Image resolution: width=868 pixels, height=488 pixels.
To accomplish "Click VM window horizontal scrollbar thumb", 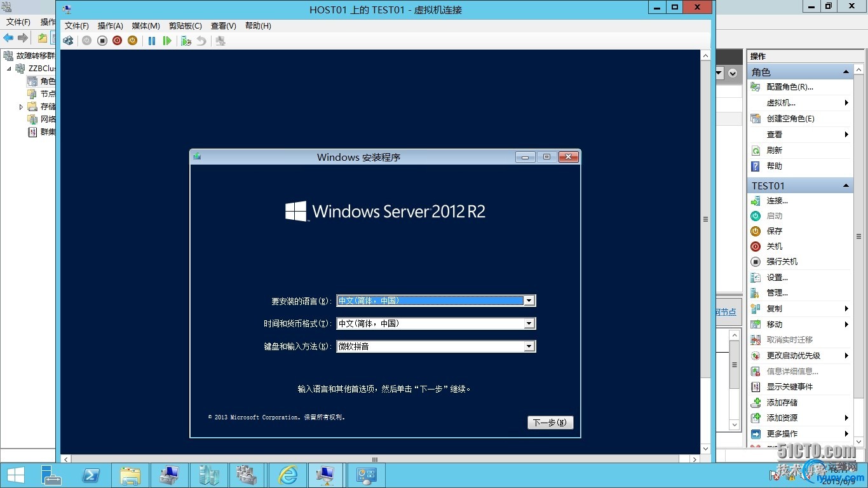I will coord(375,459).
